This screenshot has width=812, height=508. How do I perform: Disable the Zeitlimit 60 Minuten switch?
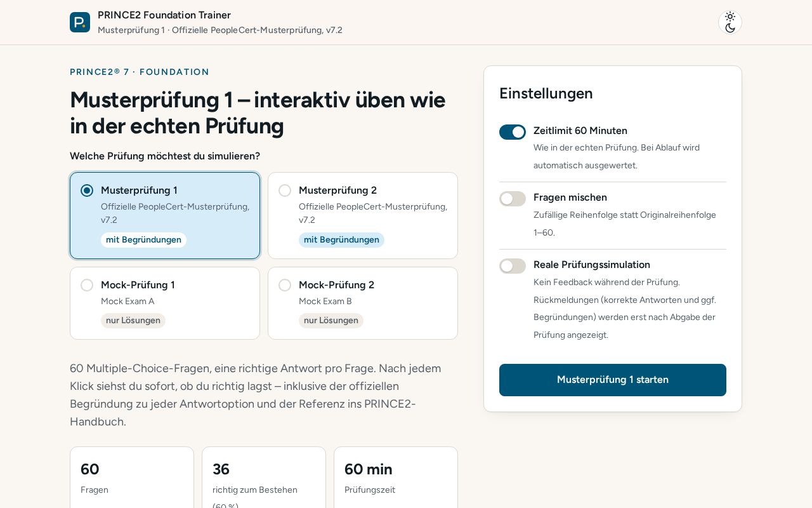pyautogui.click(x=513, y=132)
